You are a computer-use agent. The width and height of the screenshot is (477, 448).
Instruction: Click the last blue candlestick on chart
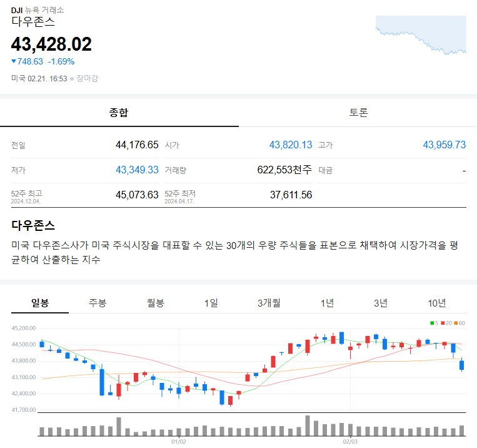pyautogui.click(x=462, y=365)
